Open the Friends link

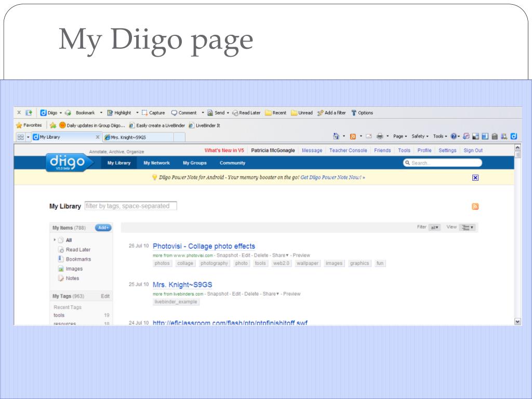coord(382,150)
